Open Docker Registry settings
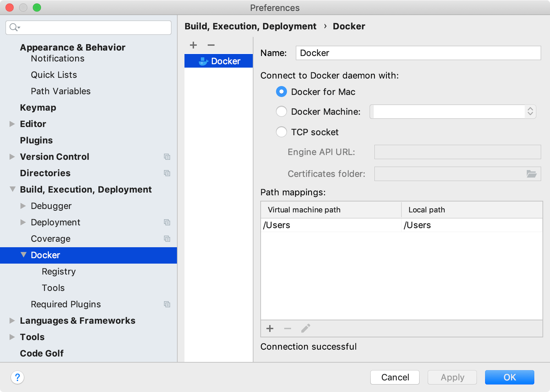Image resolution: width=550 pixels, height=392 pixels. 59,271
